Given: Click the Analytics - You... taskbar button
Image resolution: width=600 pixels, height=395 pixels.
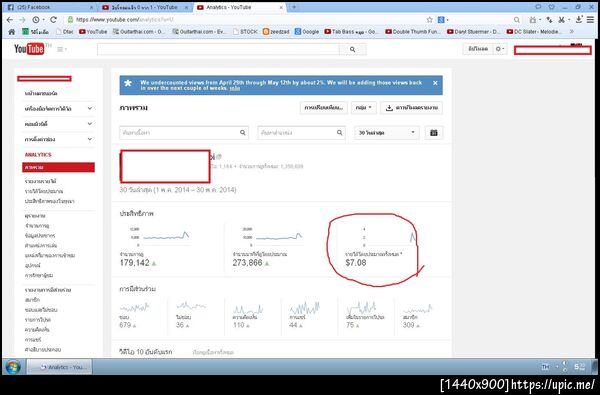Looking at the screenshot, I should point(59,367).
